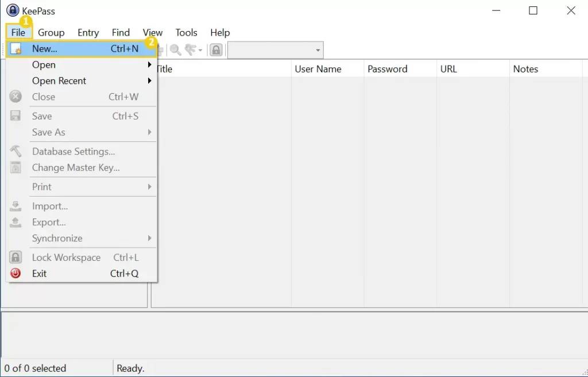
Task: Click the Save floppy disk icon
Action: pos(16,116)
